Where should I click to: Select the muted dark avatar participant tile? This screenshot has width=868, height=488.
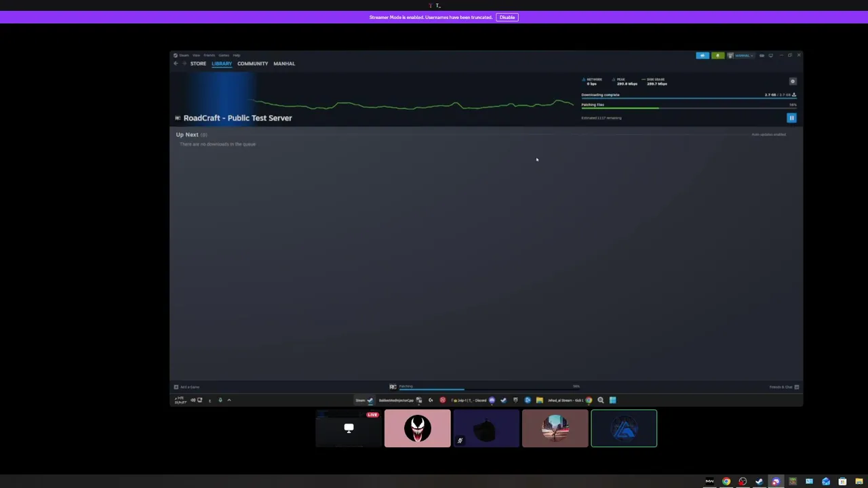coord(486,428)
